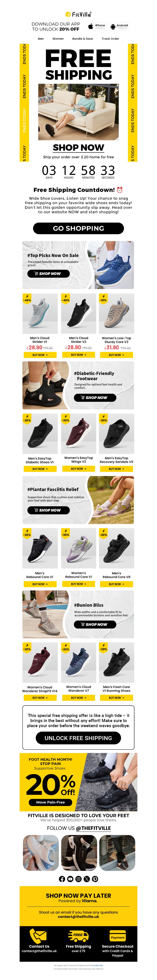Image resolution: width=157 pixels, height=980 pixels.
Task: Click the UNLOCK FREE SHIPPING button
Action: [x=78, y=738]
